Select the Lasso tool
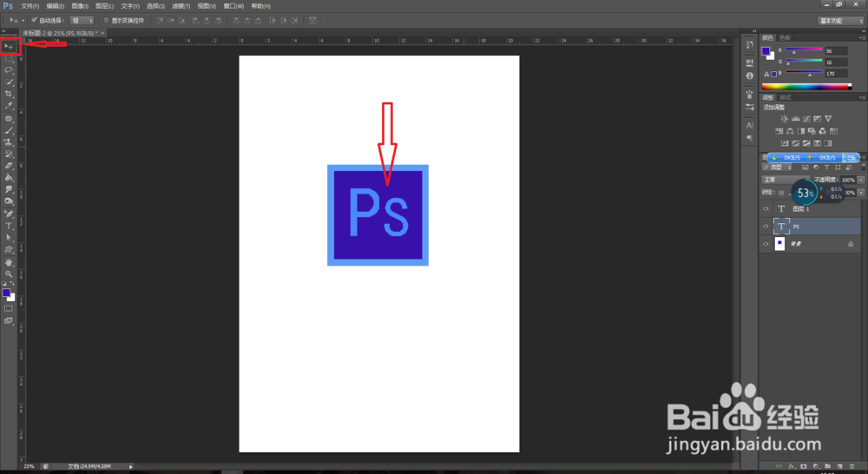The image size is (868, 474). point(9,70)
